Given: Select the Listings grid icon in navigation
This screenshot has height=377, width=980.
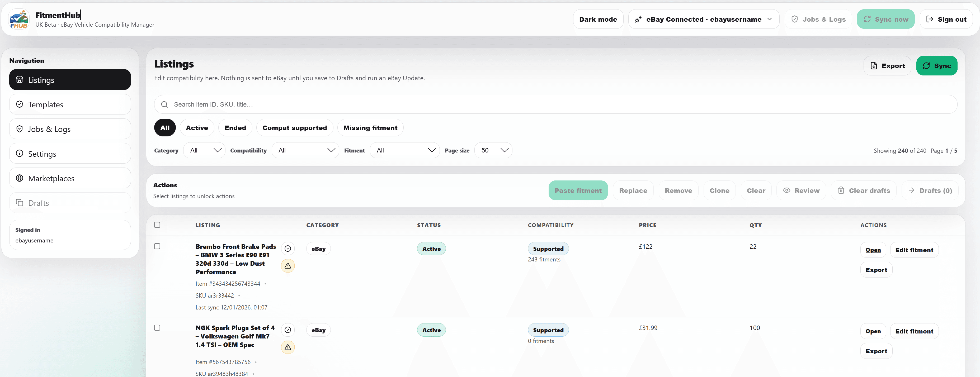Looking at the screenshot, I should coord(19,79).
